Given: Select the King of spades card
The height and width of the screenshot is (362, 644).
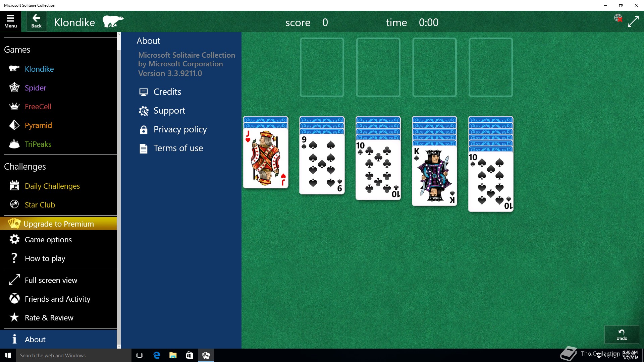Looking at the screenshot, I should click(435, 176).
